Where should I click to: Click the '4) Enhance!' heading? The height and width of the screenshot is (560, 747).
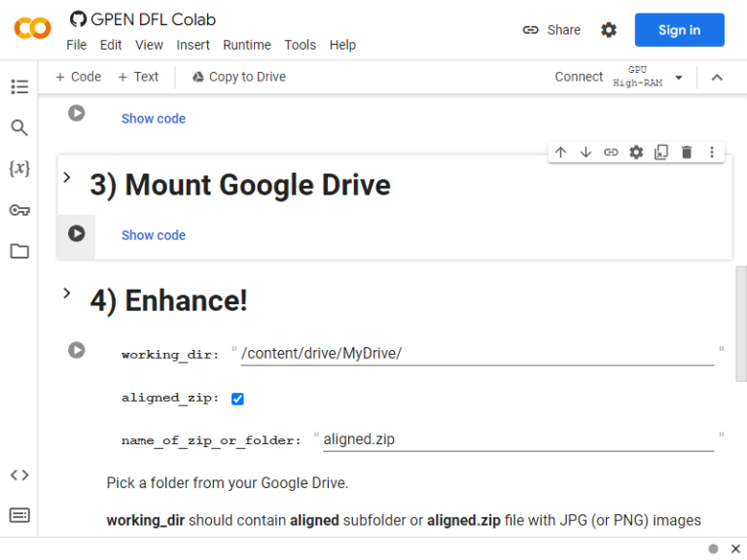[x=168, y=300]
